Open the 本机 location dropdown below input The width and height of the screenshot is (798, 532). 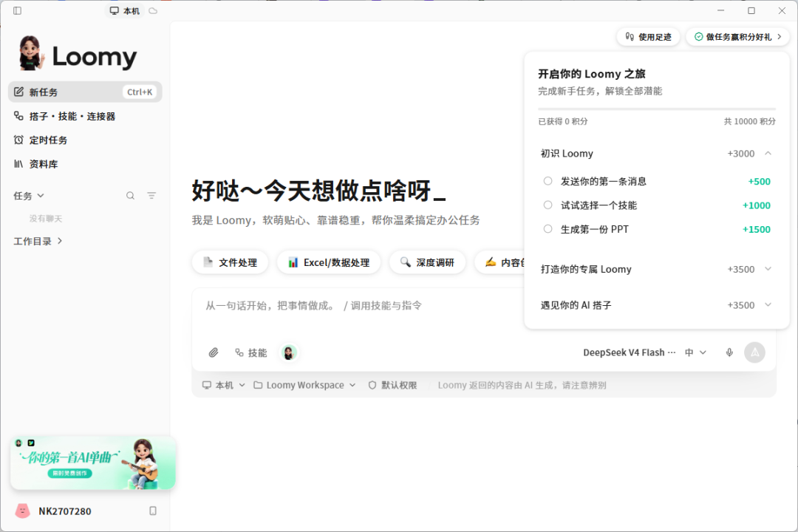coord(223,386)
